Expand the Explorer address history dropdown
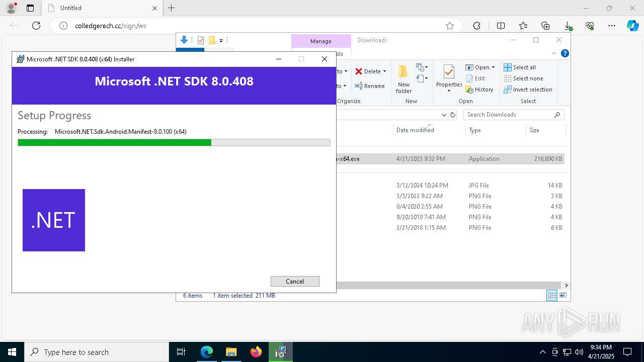 coord(444,115)
